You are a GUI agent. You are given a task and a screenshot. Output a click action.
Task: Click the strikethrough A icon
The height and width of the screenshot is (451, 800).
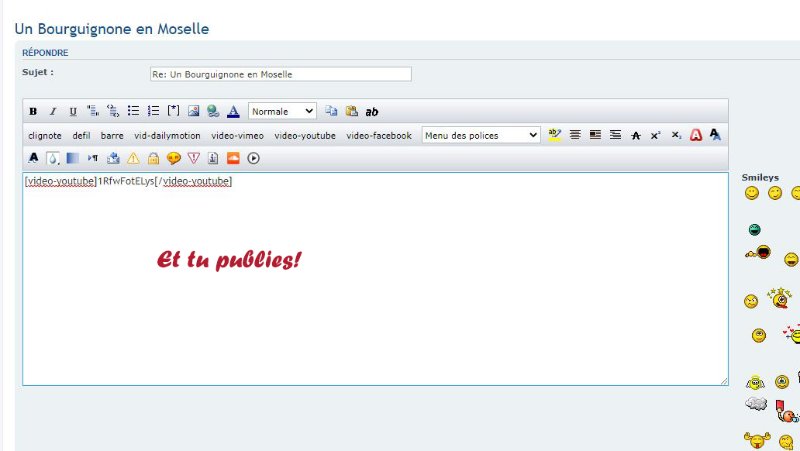point(636,135)
